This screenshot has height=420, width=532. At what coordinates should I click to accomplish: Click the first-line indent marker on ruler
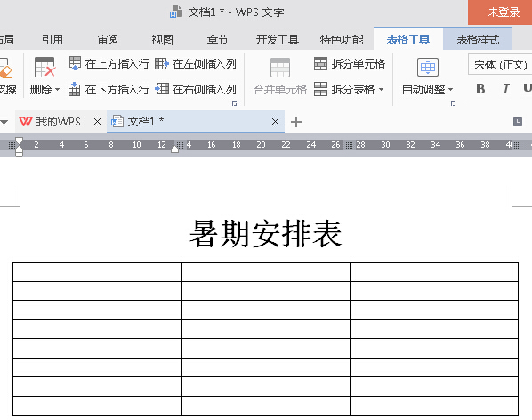coord(19,141)
